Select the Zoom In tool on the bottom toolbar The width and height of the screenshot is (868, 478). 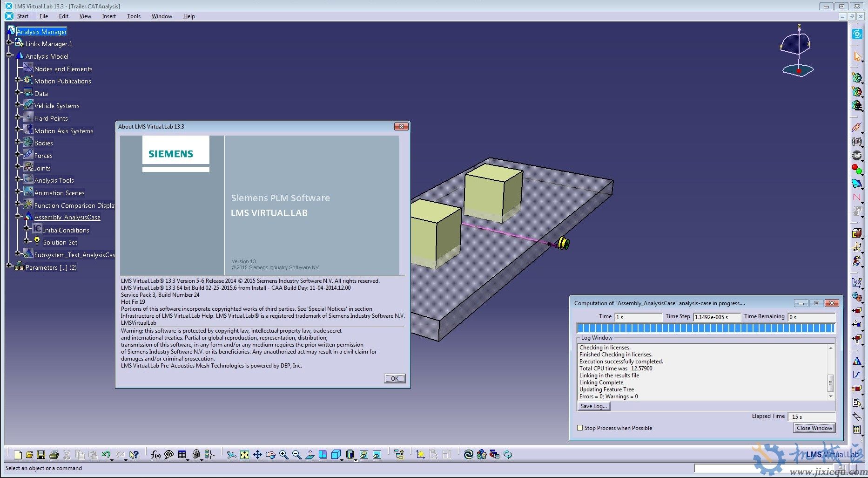(x=283, y=454)
